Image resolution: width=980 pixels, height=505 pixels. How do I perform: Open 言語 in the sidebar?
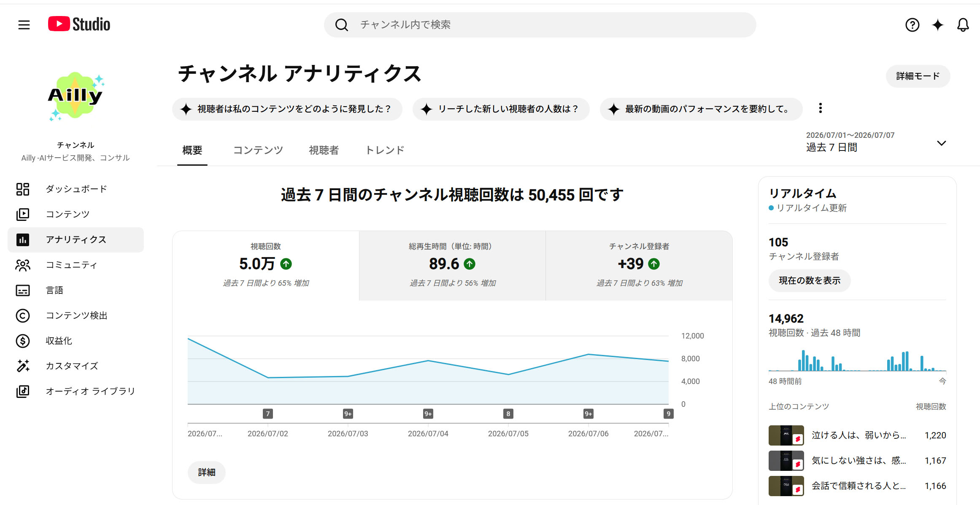tap(76, 290)
